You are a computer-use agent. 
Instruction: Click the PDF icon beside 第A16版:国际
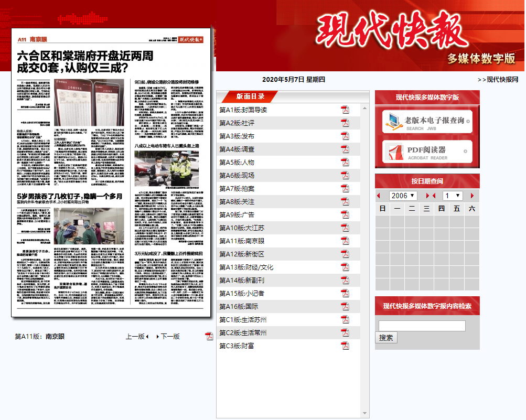coord(345,306)
